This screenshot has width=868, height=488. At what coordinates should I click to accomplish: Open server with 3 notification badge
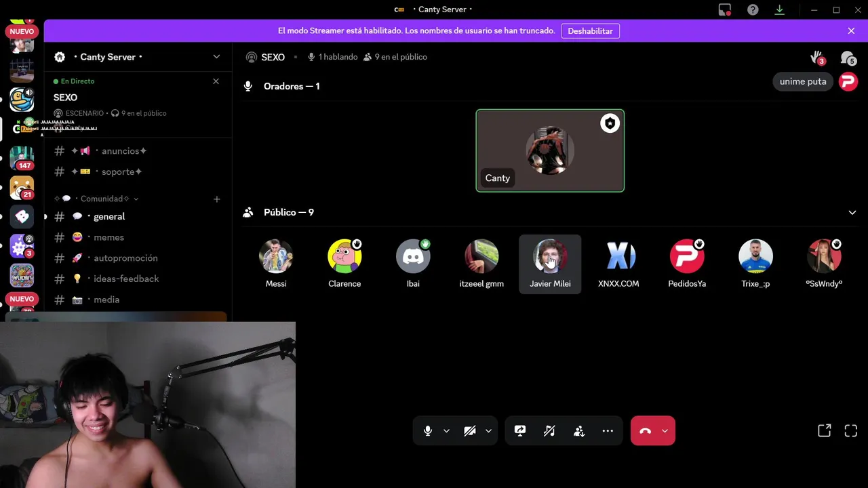coord(22,246)
